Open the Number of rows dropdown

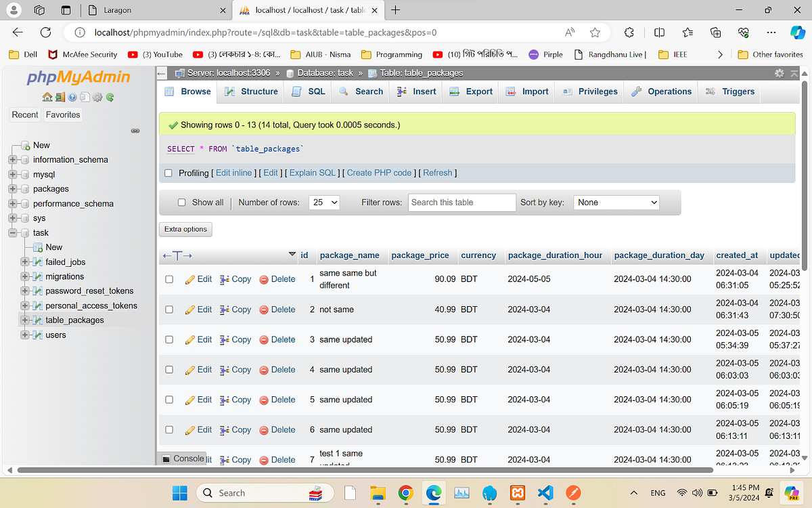323,202
